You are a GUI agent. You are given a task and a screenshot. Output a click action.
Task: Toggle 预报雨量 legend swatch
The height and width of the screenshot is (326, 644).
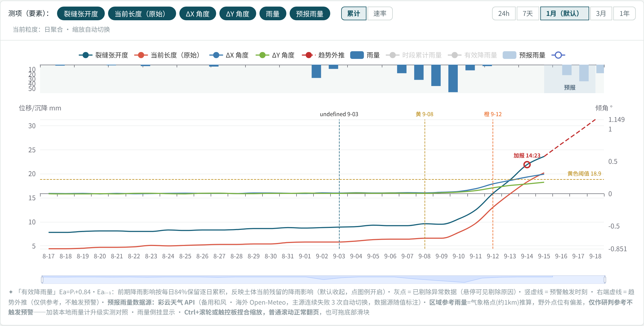point(509,55)
